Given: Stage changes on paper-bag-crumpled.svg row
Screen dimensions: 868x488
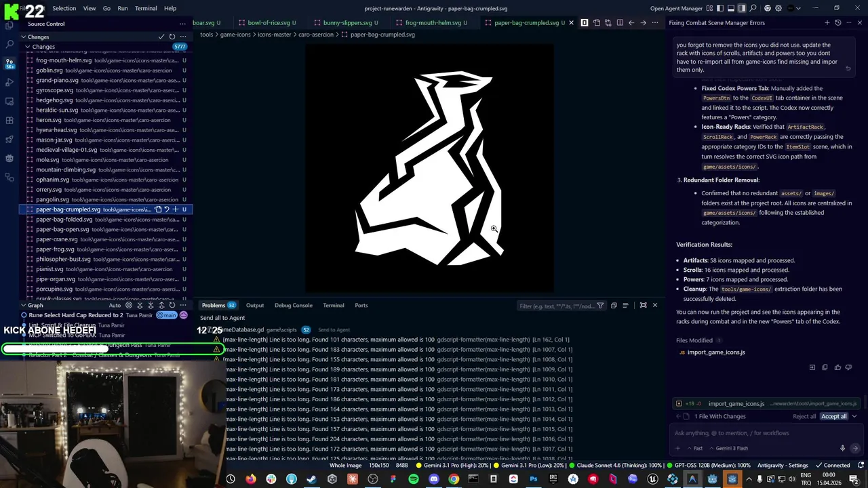Looking at the screenshot, I should pyautogui.click(x=175, y=209).
